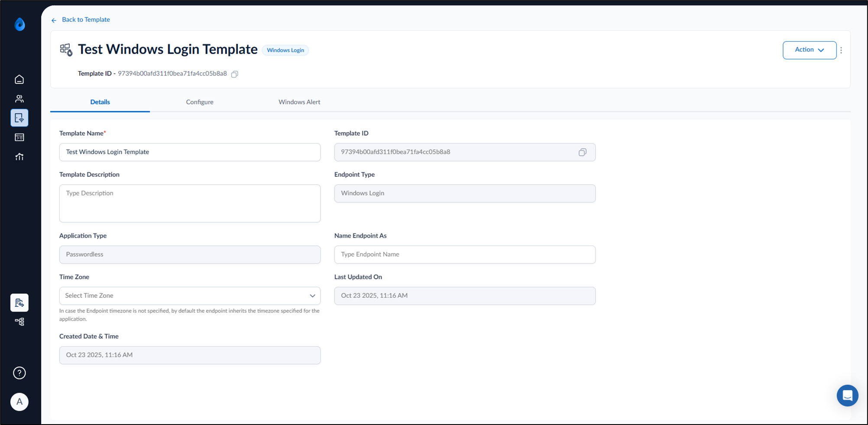
Task: Open the Users sidebar icon
Action: (19, 99)
